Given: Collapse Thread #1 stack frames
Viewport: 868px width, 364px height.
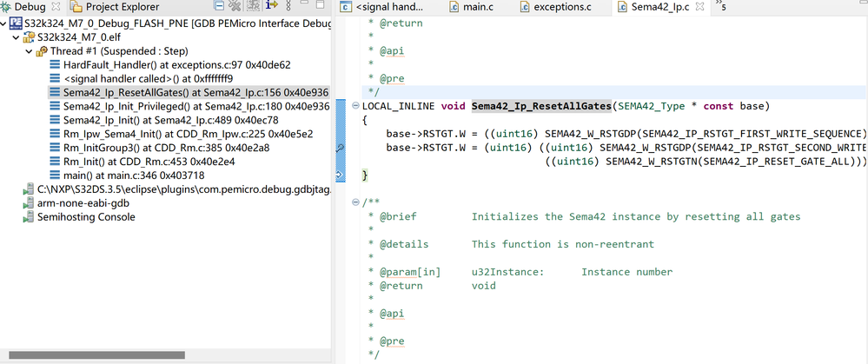Looking at the screenshot, I should click(x=28, y=51).
